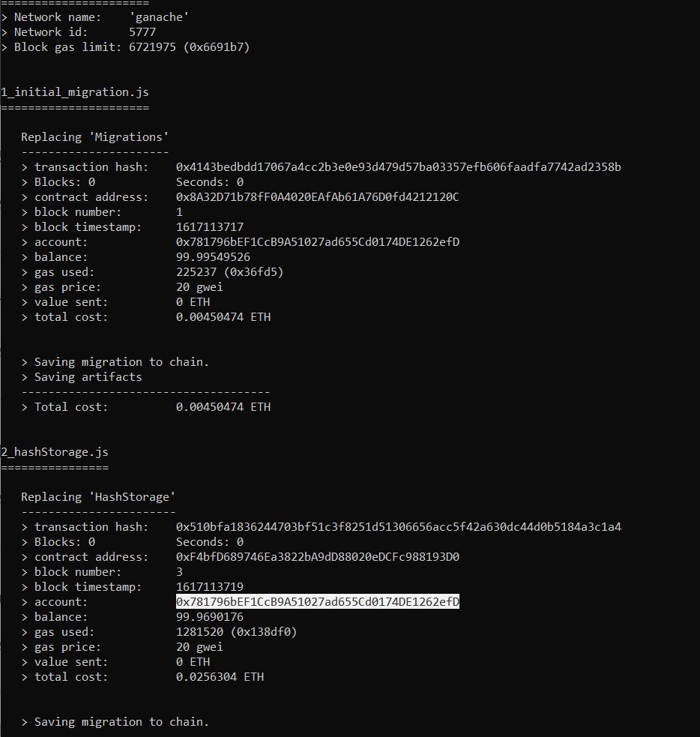The height and width of the screenshot is (737, 700).
Task: Select the block gas limit 6721975
Action: (151, 46)
